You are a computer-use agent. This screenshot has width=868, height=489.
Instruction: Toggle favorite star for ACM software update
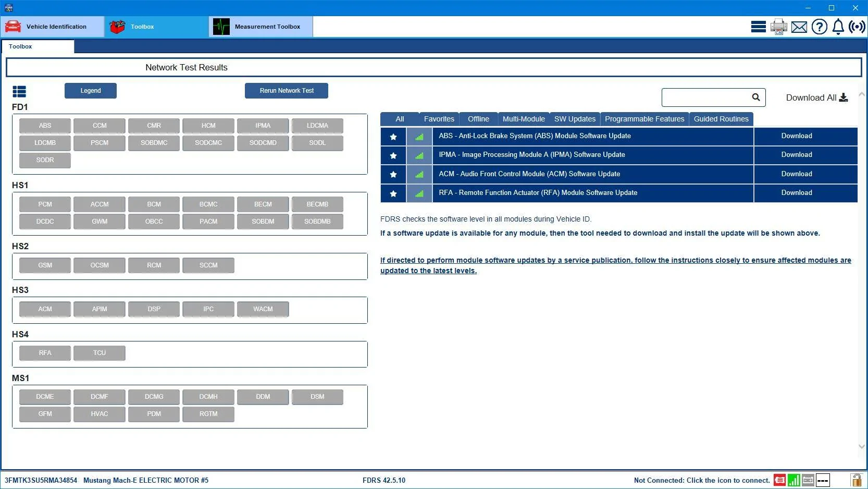point(393,174)
